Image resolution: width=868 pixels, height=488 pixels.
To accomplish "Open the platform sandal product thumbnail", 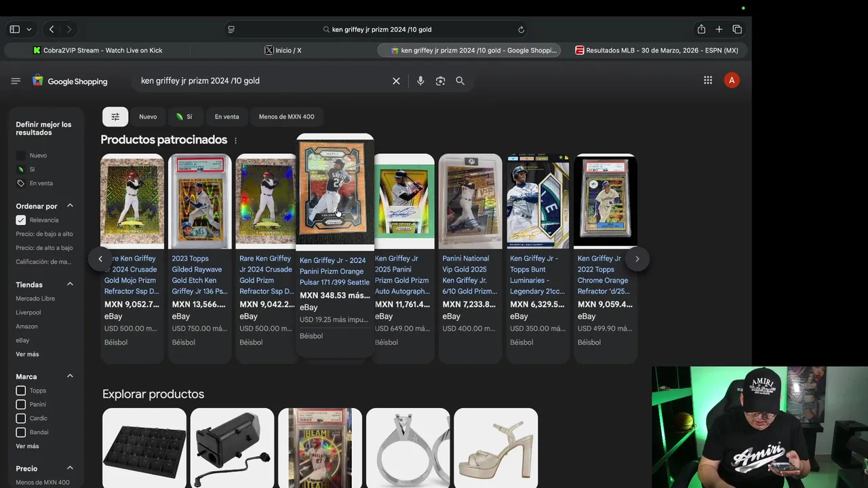I will point(496,447).
